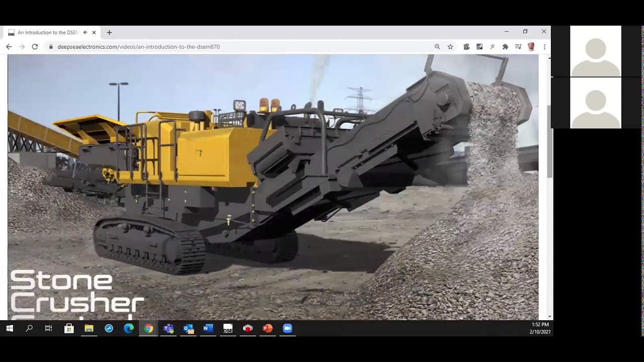The height and width of the screenshot is (362, 644).
Task: Open the first extension icon after star
Action: [466, 47]
